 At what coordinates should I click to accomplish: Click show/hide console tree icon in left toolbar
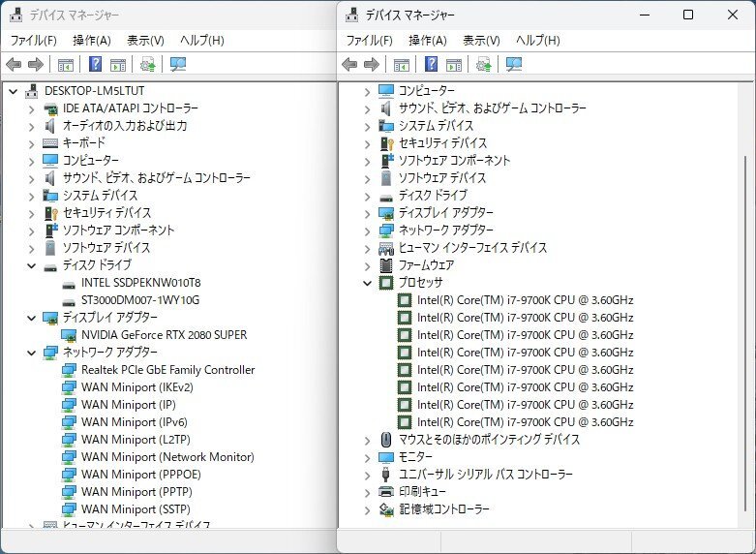[x=66, y=65]
